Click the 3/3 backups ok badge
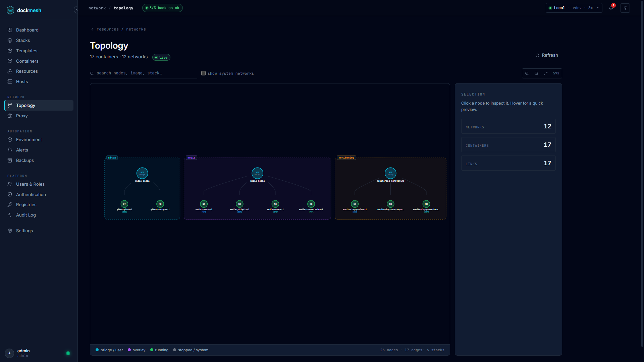The image size is (644, 362). pyautogui.click(x=162, y=8)
